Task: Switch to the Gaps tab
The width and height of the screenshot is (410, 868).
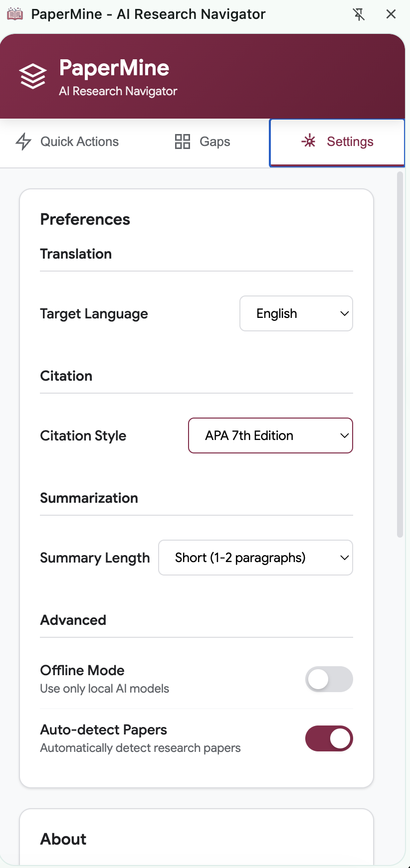Action: coord(203,142)
